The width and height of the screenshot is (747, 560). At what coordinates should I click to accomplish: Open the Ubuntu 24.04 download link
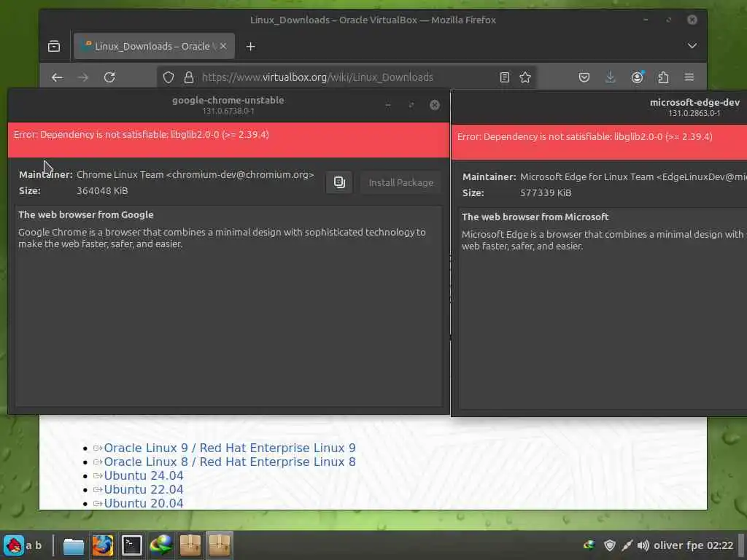[144, 475]
